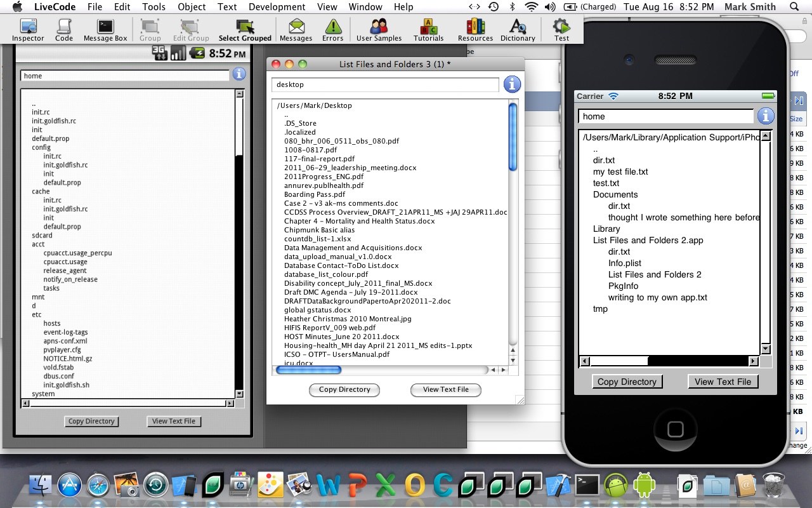
Task: Click info icon beside desktop field
Action: coord(512,84)
